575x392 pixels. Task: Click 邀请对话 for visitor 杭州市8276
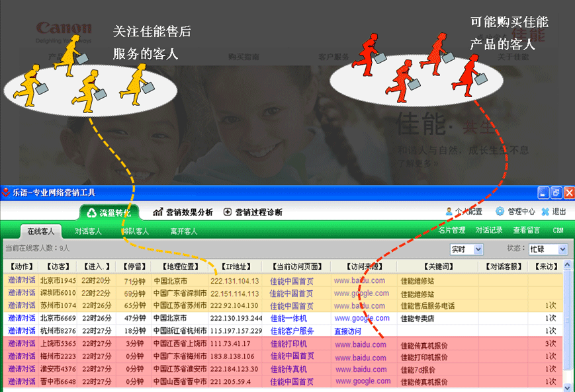pos(22,331)
